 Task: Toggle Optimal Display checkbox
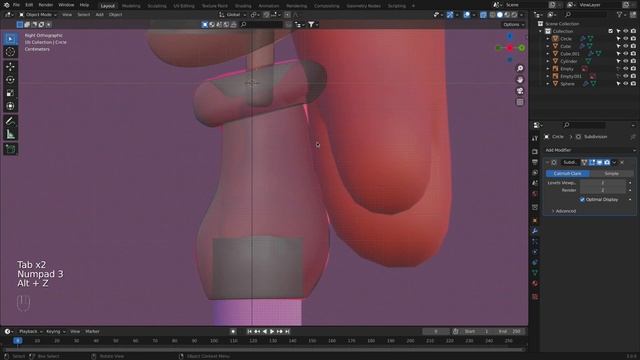click(x=582, y=200)
